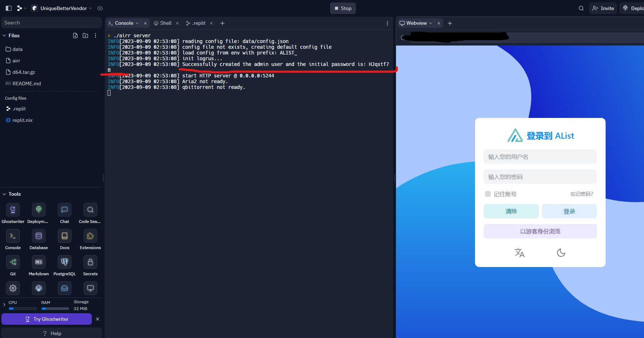Open the Files panel options menu
The image size is (644, 338).
(95, 35)
